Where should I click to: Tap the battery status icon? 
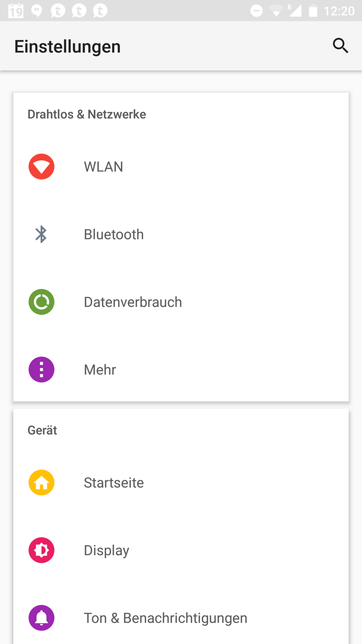[313, 11]
